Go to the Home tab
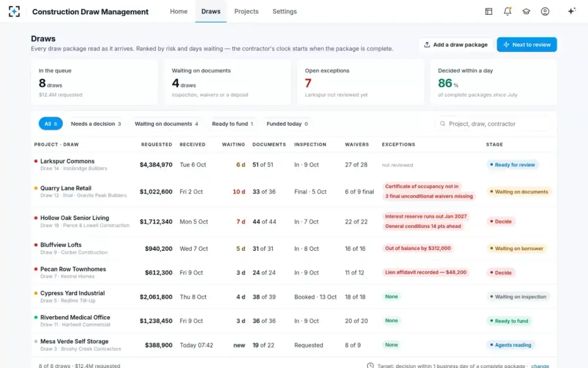This screenshot has width=588, height=368. pyautogui.click(x=179, y=11)
